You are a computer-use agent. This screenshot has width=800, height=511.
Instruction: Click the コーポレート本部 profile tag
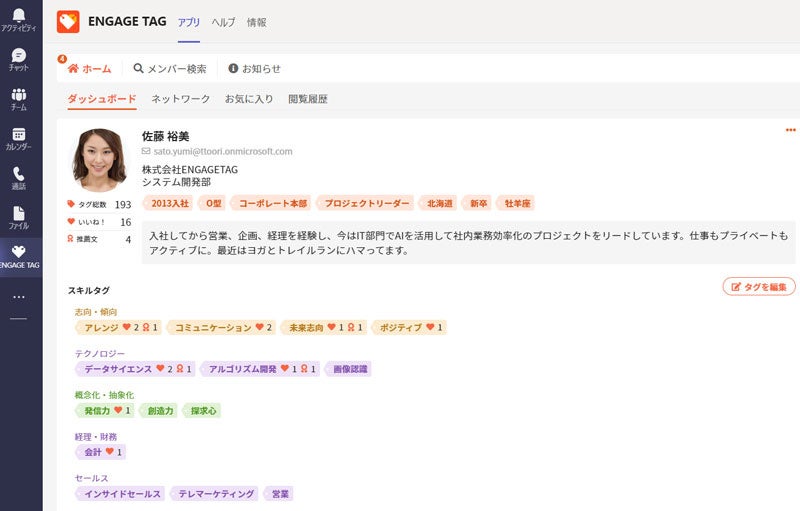[x=271, y=203]
